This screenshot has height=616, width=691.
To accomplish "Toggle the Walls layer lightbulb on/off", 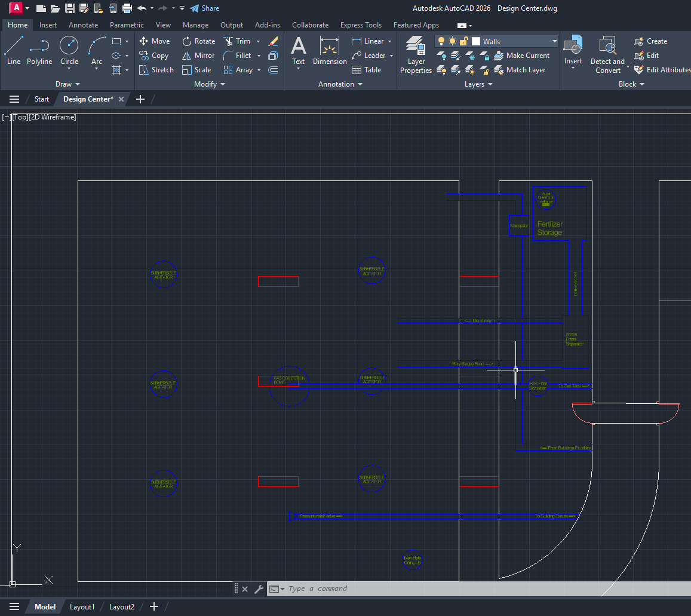I will 441,41.
